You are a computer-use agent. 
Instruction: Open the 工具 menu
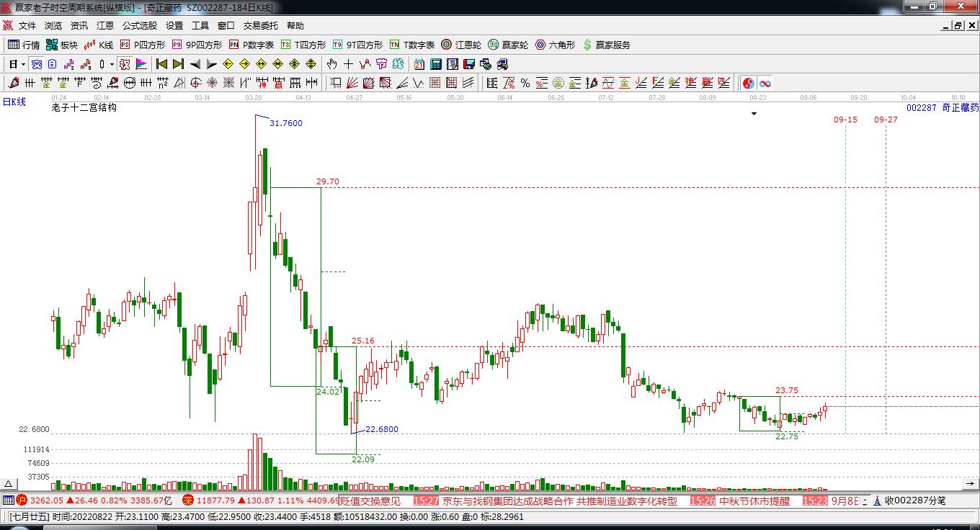point(200,26)
